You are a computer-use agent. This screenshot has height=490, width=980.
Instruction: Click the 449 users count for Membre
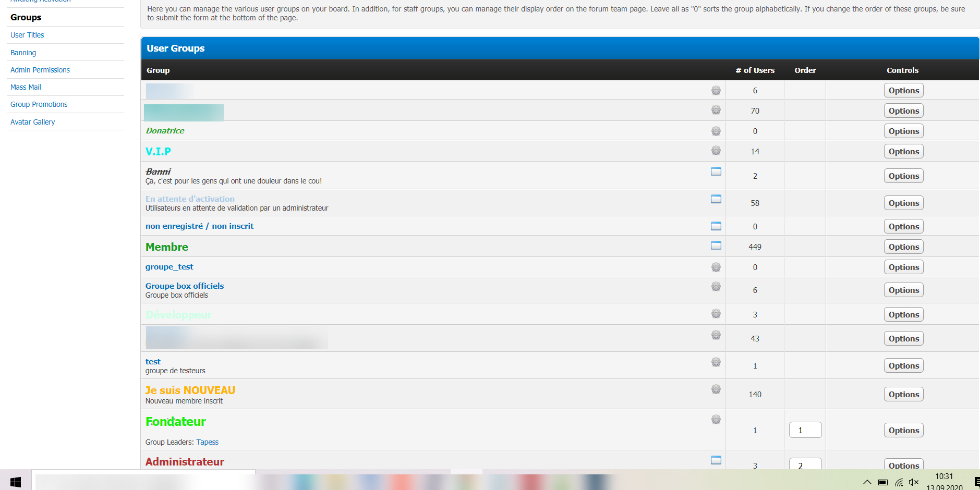755,247
